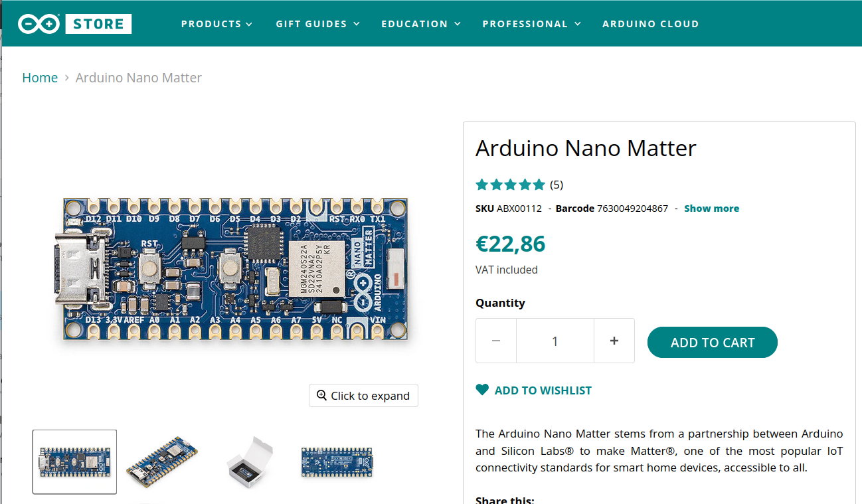
Task: Click the magnifier icon in Click to expand
Action: coord(321,395)
